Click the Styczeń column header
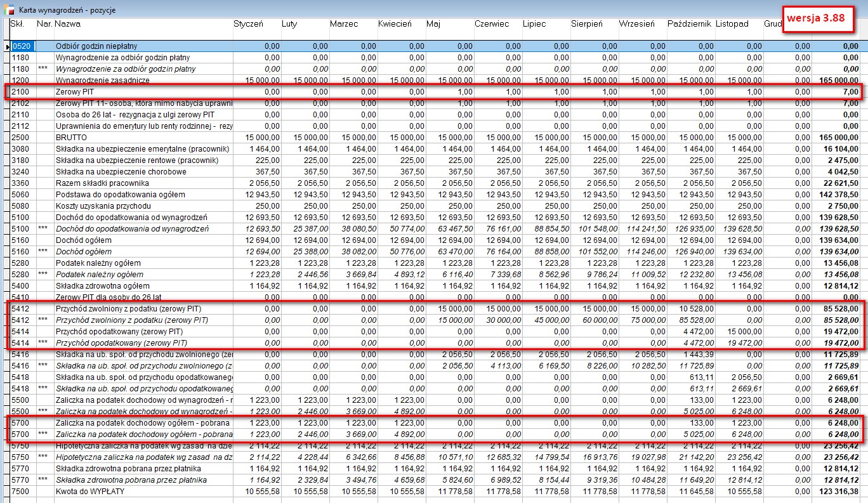 click(x=248, y=24)
